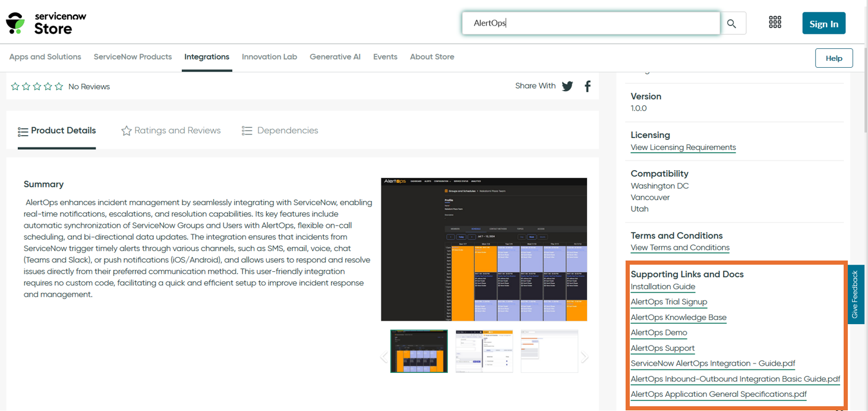Toggle the first rating star
Screen dimensions: 868x411
tap(15, 86)
